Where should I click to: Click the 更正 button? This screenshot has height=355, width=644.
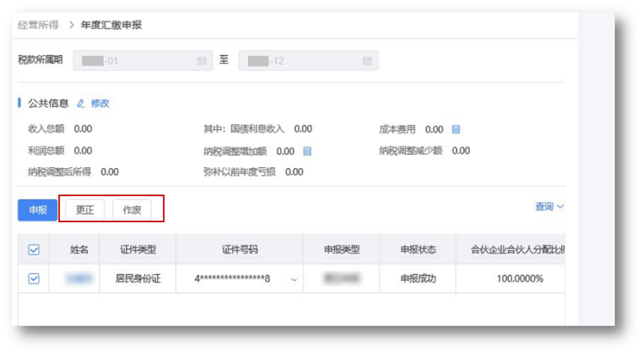85,210
